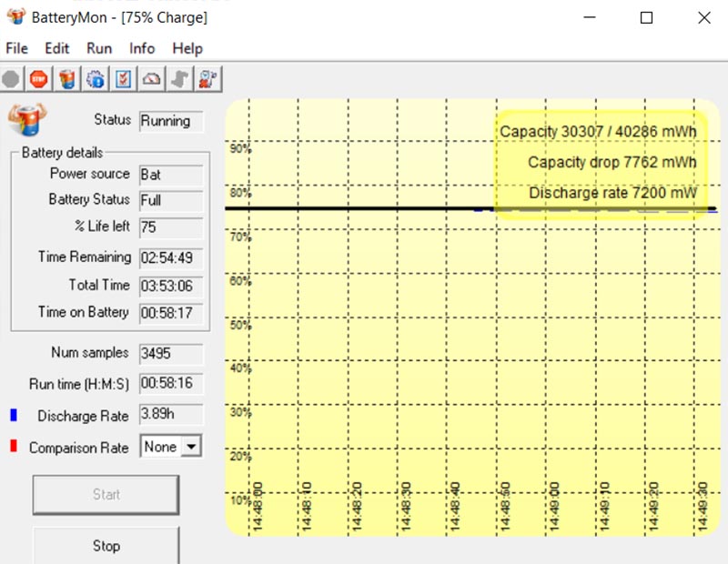The width and height of the screenshot is (728, 564).
Task: Click the gray boot toolbar icon
Action: [x=179, y=79]
